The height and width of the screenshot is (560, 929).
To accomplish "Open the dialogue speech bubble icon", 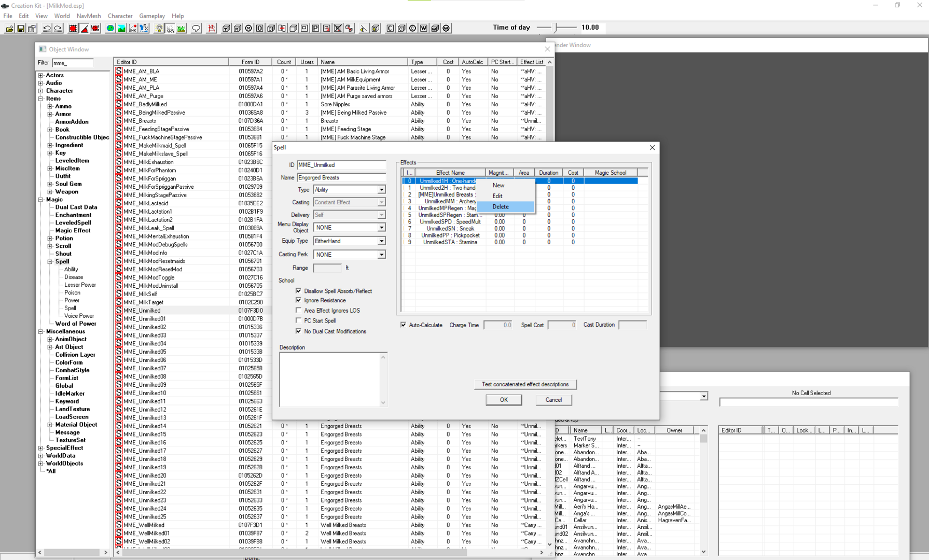I will pos(196,29).
